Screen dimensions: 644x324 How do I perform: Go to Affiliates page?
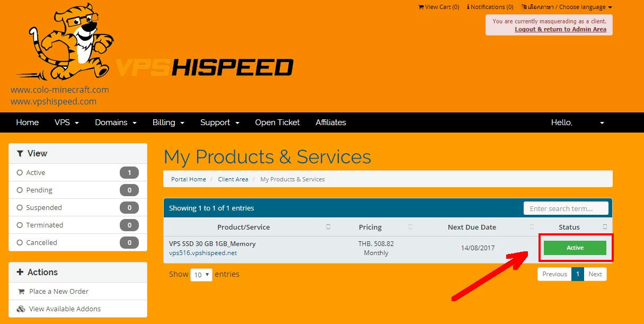click(x=331, y=122)
